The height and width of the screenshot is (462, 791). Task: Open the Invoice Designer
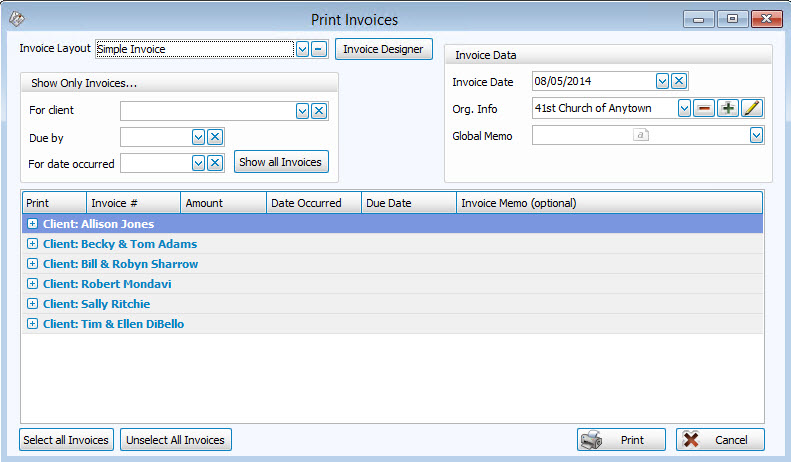[x=383, y=49]
